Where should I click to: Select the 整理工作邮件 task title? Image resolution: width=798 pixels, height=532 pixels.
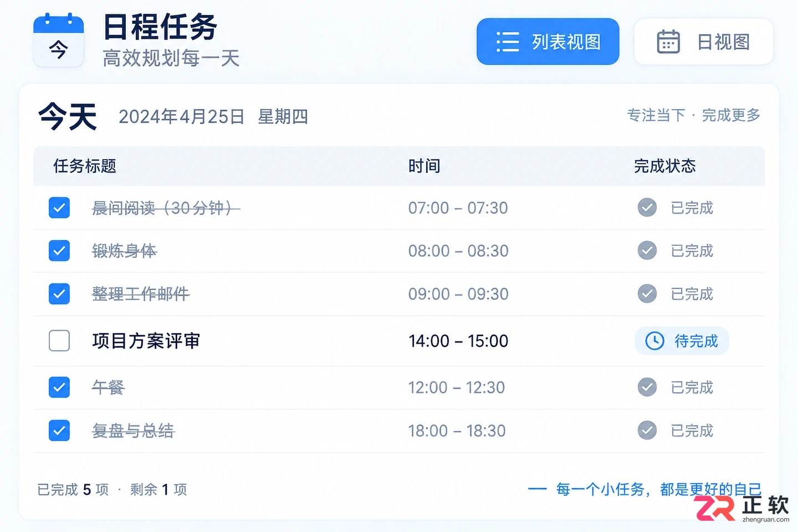click(141, 294)
